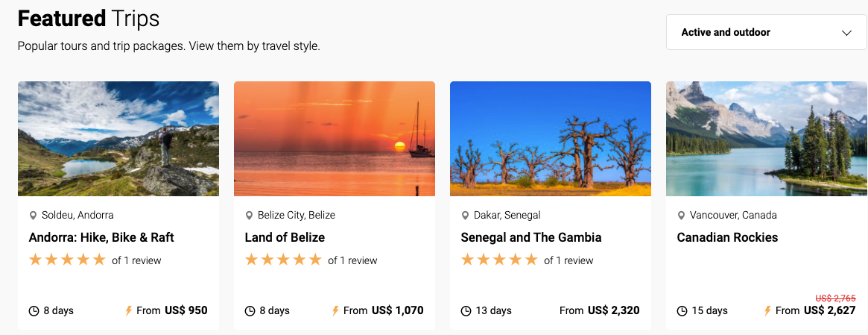The height and width of the screenshot is (335, 868).
Task: Click the Senegal baobab trees photo
Action: point(551,139)
